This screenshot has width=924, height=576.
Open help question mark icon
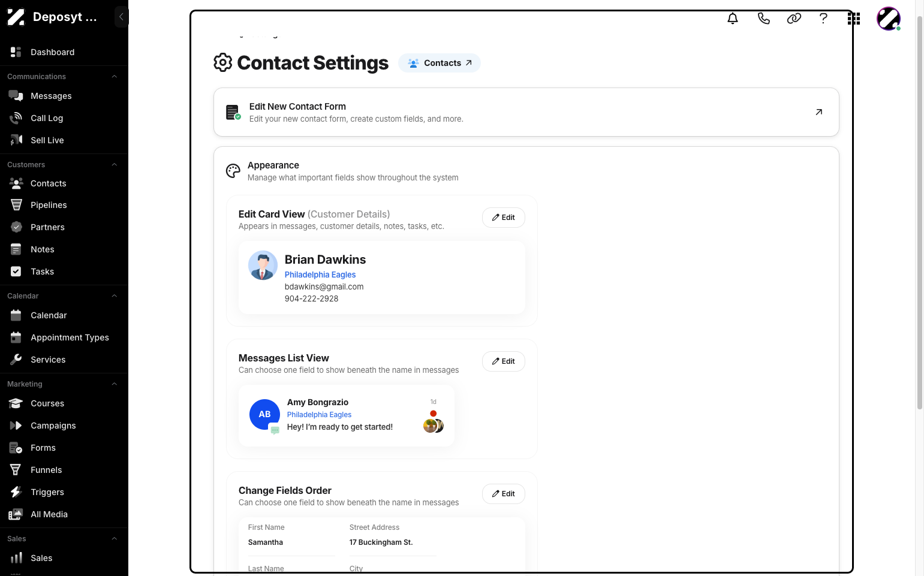click(x=823, y=19)
